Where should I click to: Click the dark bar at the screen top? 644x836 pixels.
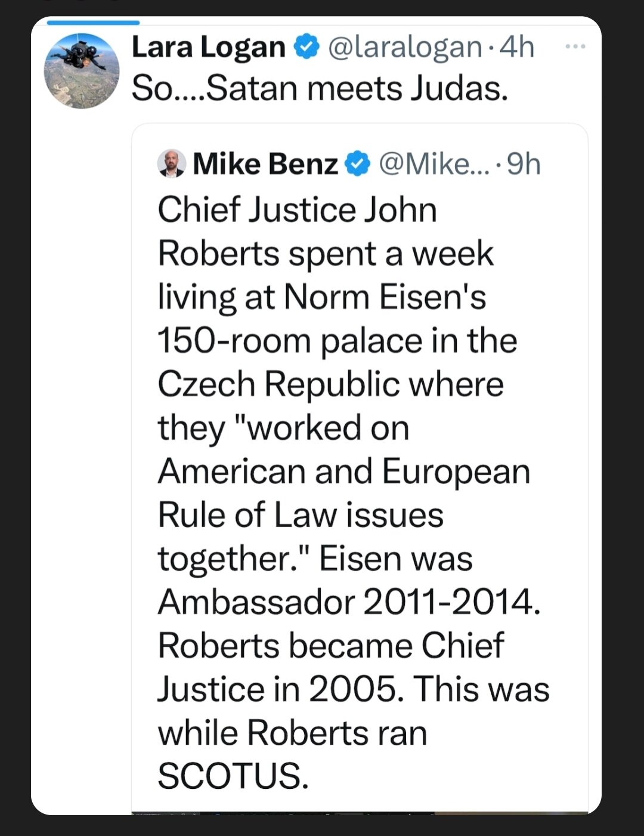(322, 5)
